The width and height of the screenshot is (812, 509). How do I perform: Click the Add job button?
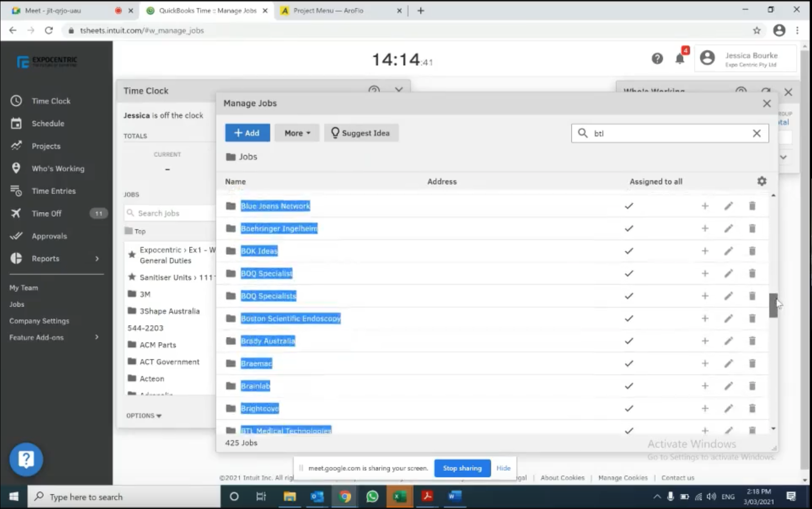pyautogui.click(x=247, y=133)
